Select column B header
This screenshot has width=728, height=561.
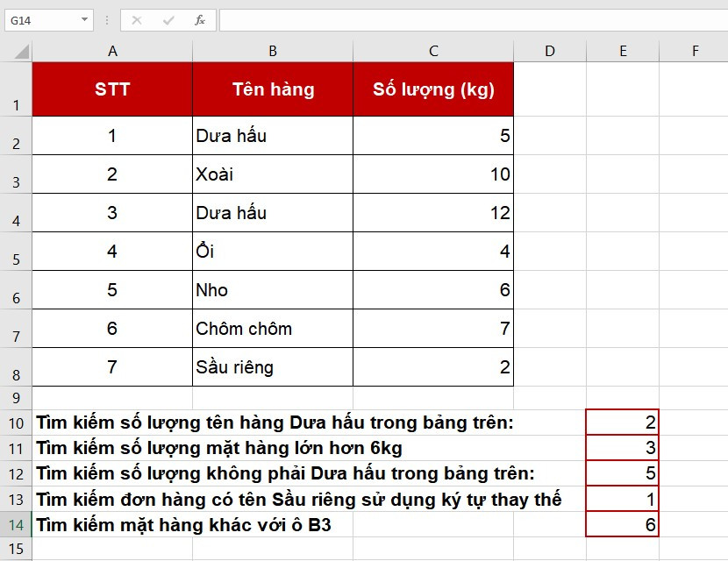[x=273, y=51]
